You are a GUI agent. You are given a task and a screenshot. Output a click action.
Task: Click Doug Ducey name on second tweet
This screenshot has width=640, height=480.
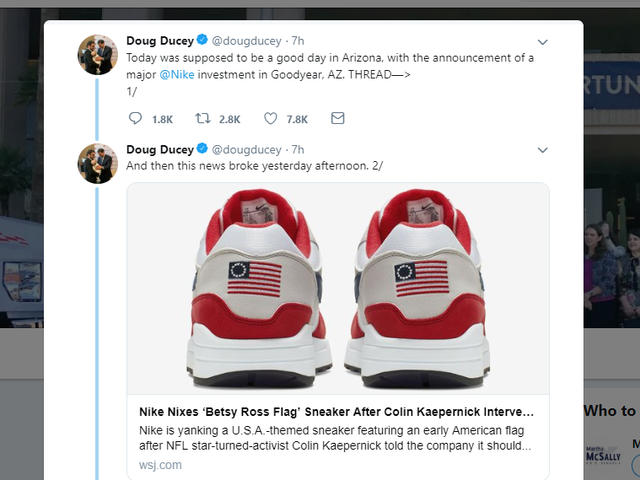159,150
